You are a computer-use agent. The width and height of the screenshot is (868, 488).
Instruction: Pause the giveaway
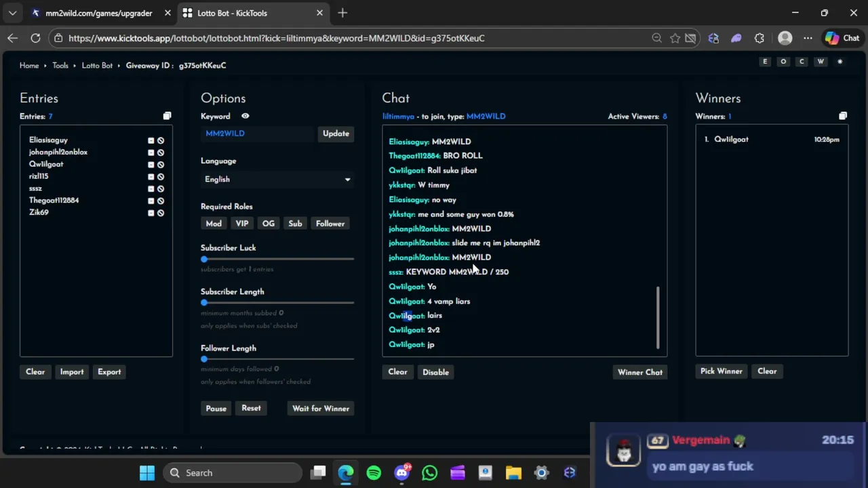pyautogui.click(x=216, y=409)
